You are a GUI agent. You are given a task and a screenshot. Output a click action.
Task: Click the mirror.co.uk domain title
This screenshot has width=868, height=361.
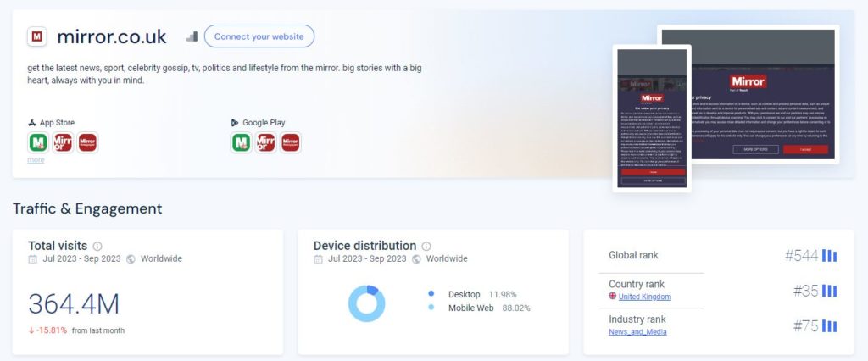[x=112, y=36]
